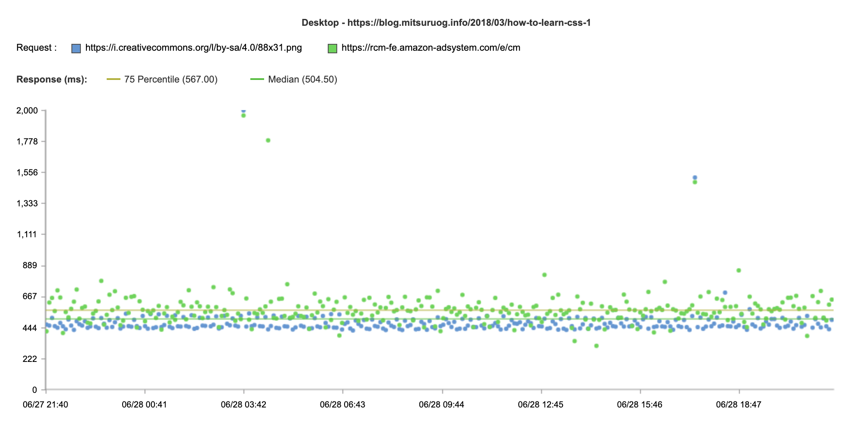This screenshot has width=868, height=441.
Task: Click the 06/27 21:40 x-axis label
Action: 46,404
